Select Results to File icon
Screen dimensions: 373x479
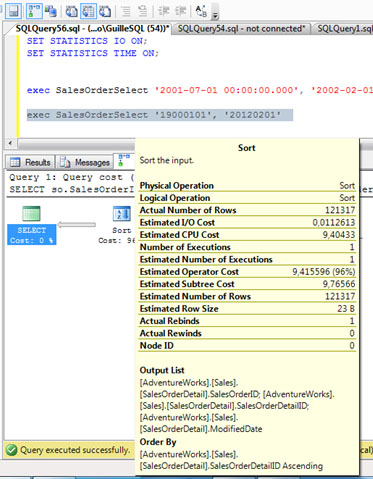coord(105,11)
